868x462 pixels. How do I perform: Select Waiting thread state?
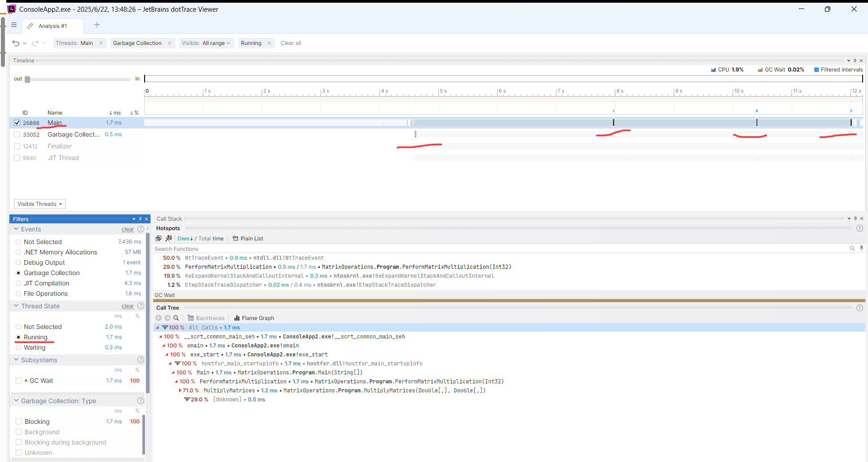click(x=18, y=347)
